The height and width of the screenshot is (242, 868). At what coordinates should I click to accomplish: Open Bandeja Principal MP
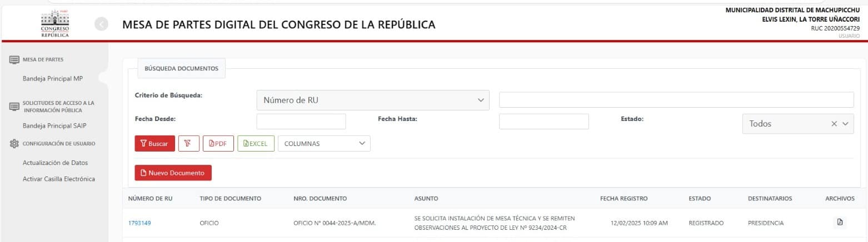53,79
